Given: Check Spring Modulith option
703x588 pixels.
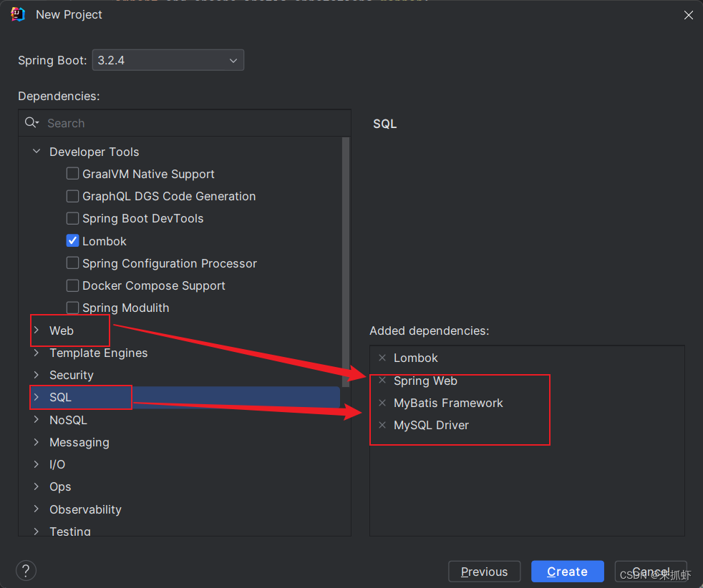Looking at the screenshot, I should pyautogui.click(x=72, y=308).
